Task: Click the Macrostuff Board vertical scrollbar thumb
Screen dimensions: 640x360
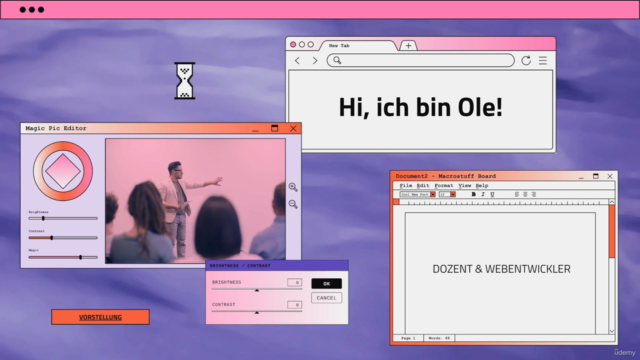Action: [x=612, y=231]
